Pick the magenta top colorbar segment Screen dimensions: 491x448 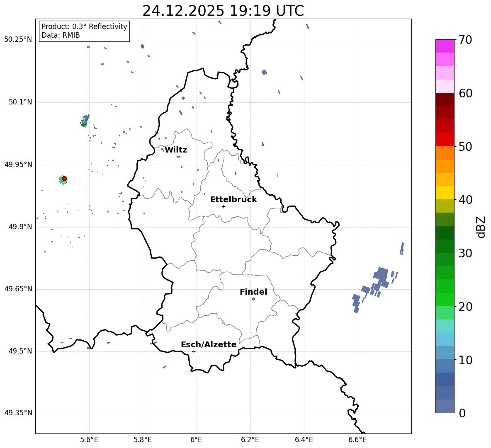pos(445,46)
